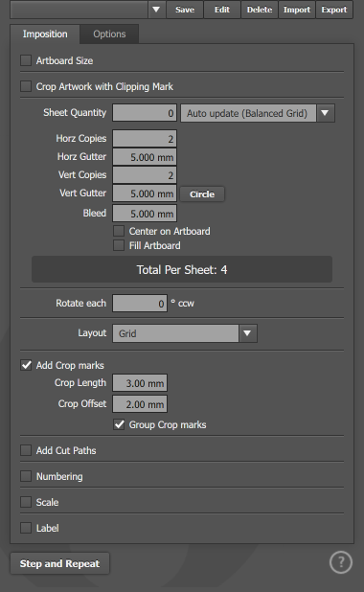Open the Layout Grid dropdown
The height and width of the screenshot is (592, 364).
(x=185, y=333)
